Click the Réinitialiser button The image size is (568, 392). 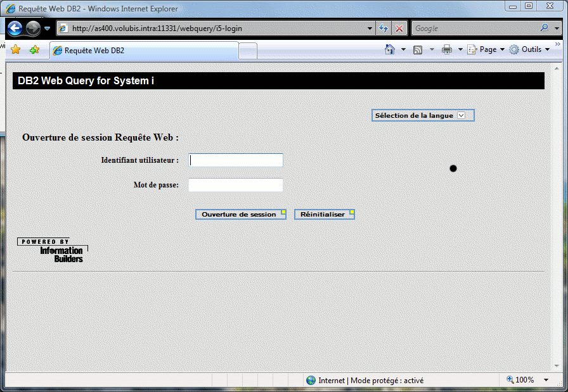point(324,214)
